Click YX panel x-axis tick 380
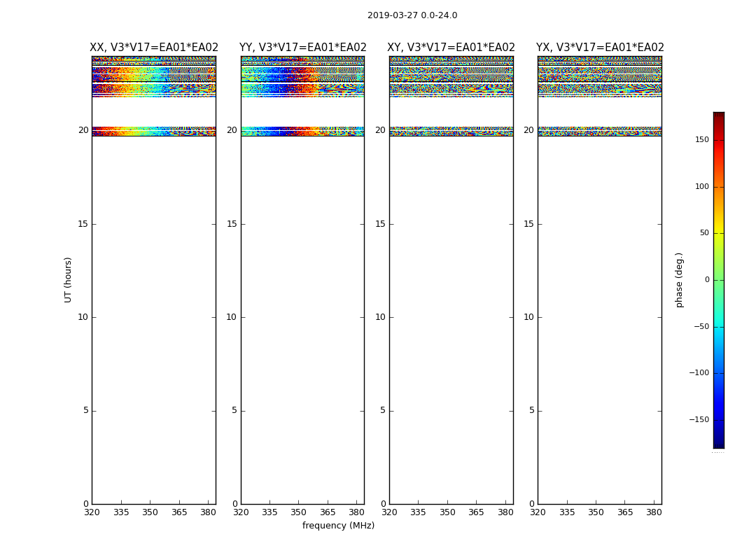 point(654,512)
